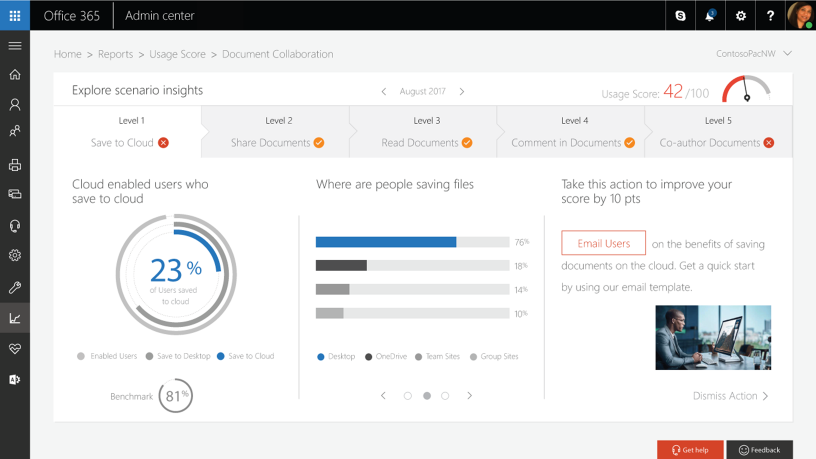Go to Home in sidebar
This screenshot has height=459, width=816.
click(15, 74)
